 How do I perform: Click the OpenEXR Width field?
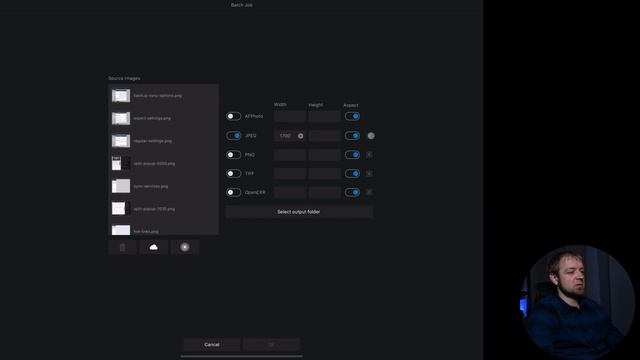coord(290,192)
